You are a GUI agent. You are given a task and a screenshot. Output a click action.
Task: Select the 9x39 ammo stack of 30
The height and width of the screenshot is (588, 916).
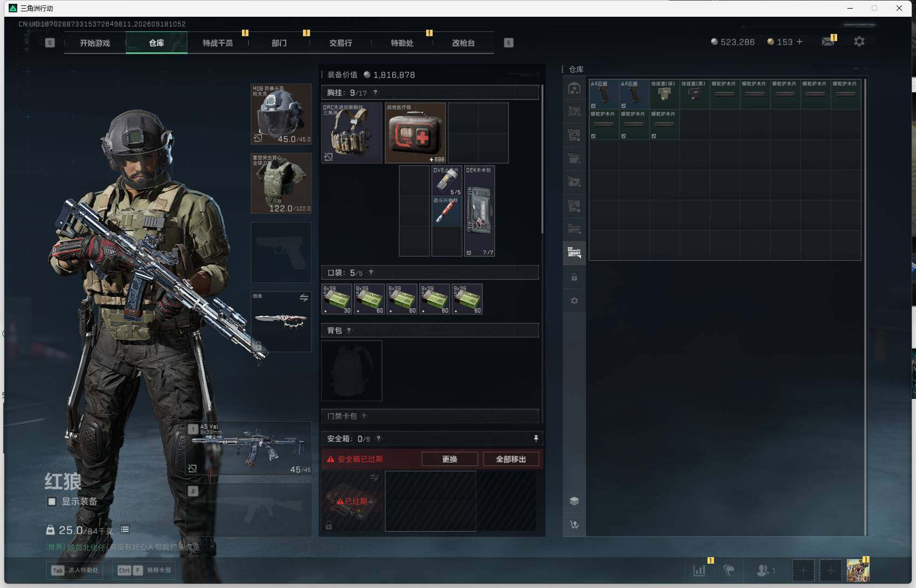(x=337, y=299)
